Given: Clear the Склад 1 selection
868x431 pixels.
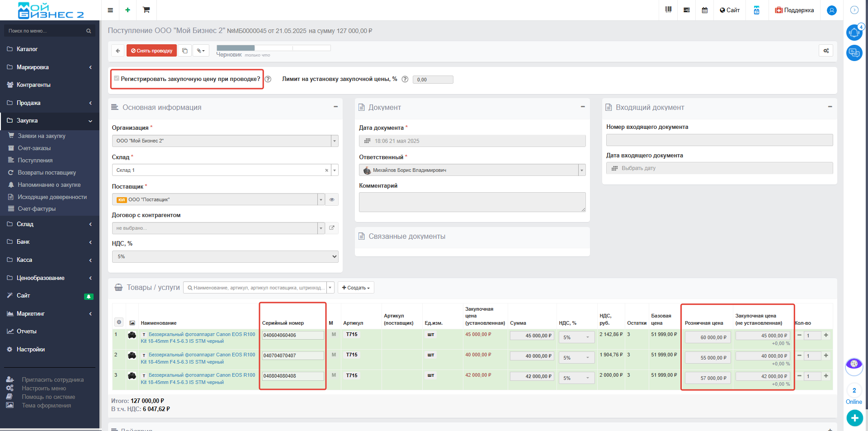Looking at the screenshot, I should (x=326, y=171).
